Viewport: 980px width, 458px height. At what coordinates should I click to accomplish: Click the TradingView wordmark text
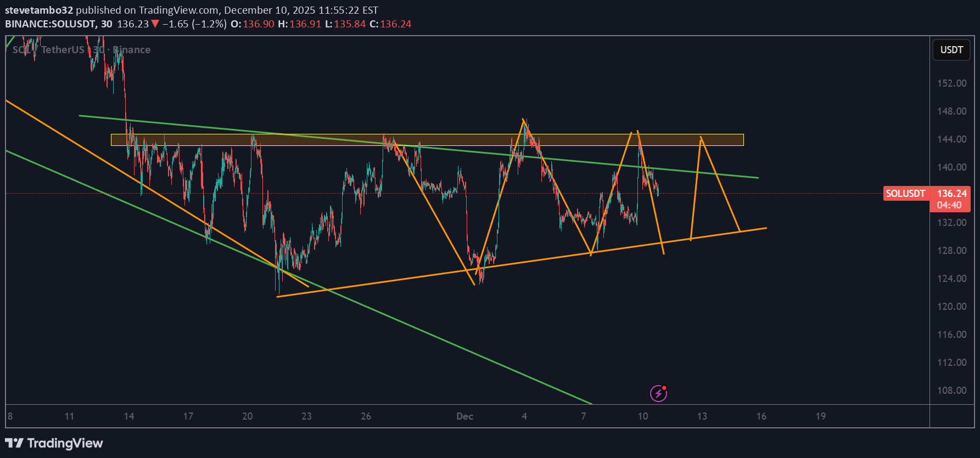coord(65,443)
